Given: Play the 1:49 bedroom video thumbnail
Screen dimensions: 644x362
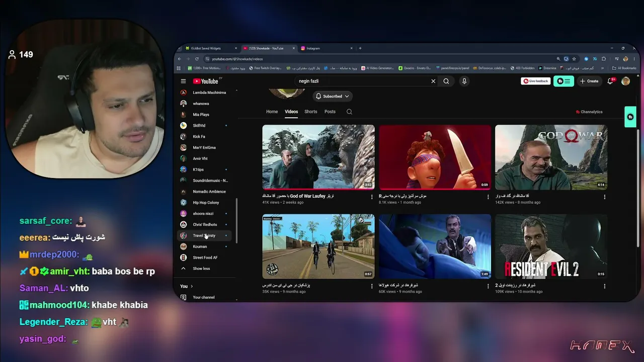Looking at the screenshot, I should click(435, 247).
